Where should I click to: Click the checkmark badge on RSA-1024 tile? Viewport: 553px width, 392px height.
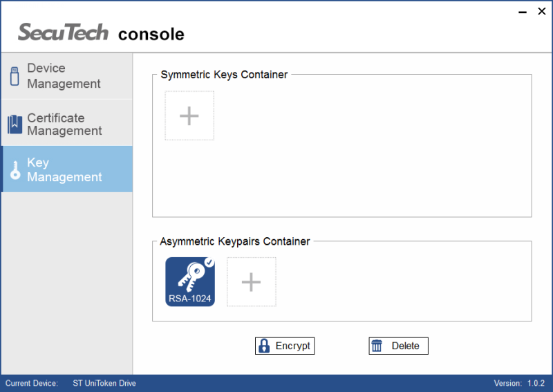[x=209, y=262]
